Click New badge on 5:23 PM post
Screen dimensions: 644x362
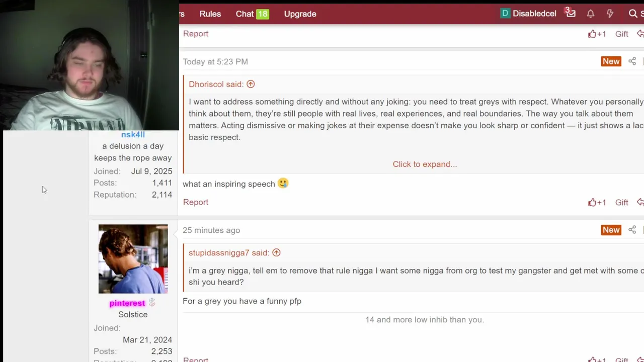coord(611,61)
